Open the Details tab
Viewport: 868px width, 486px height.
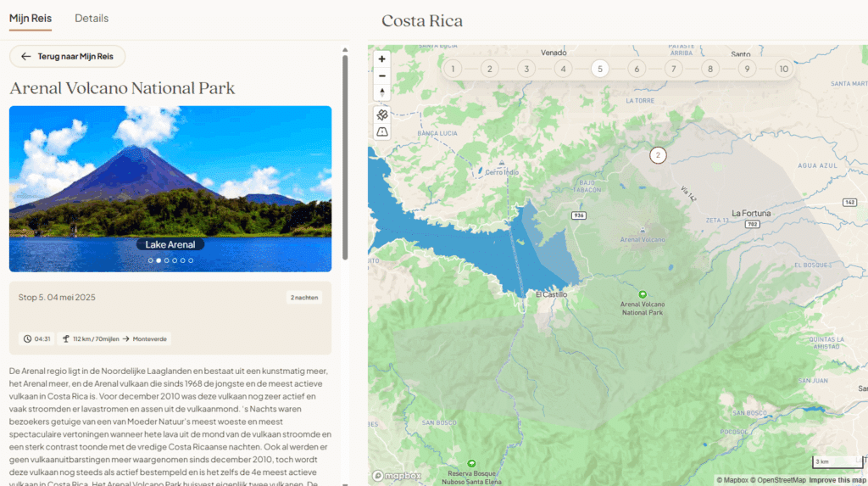(x=92, y=19)
